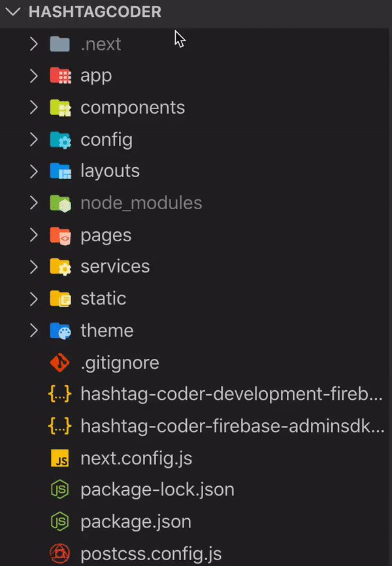Screen dimensions: 392x566
Task: Collapse the HASHTAGCODER root section chevron
Action: point(13,12)
